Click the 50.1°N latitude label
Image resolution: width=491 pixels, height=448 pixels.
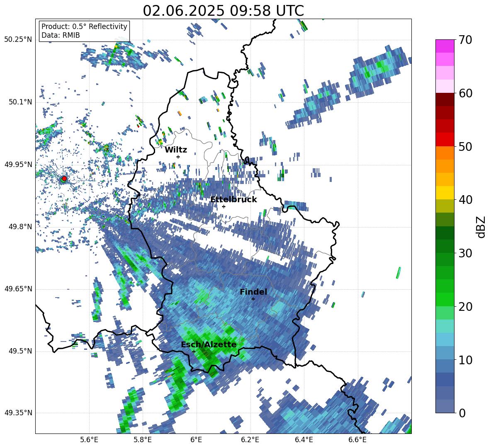(20, 102)
